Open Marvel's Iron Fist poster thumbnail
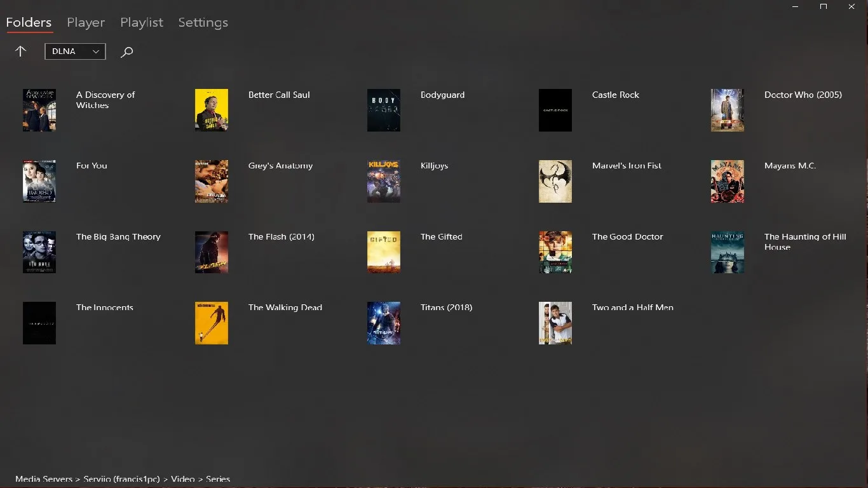 pyautogui.click(x=555, y=181)
